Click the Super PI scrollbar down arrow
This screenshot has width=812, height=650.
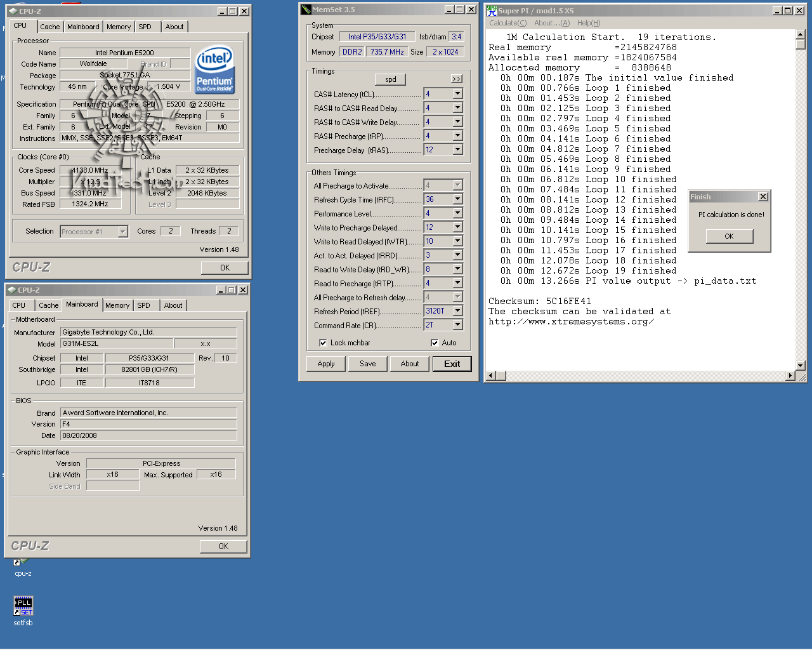pyautogui.click(x=801, y=366)
